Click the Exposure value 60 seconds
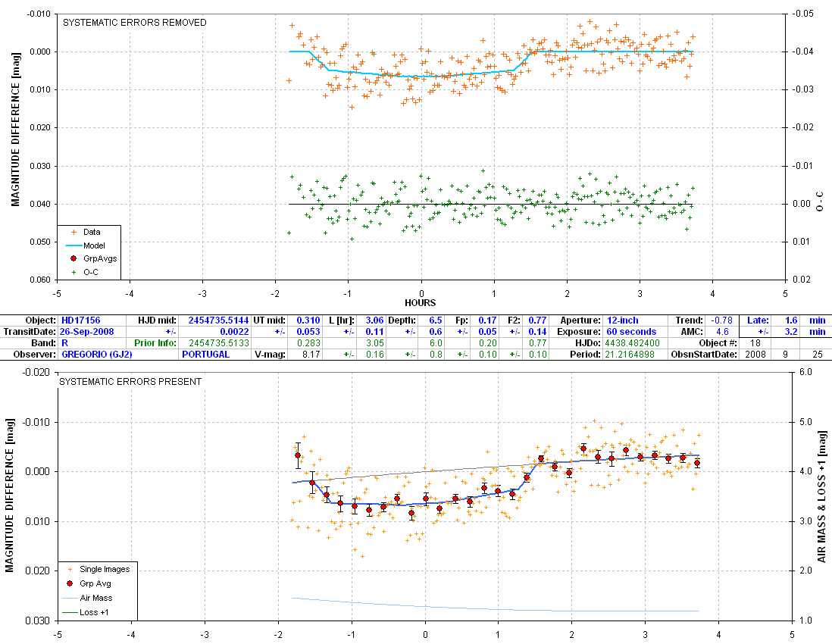The height and width of the screenshot is (644, 832). [x=631, y=332]
